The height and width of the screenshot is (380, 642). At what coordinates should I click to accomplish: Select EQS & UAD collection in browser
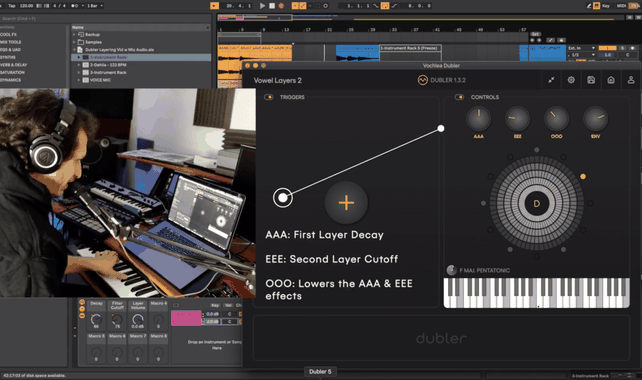11,50
